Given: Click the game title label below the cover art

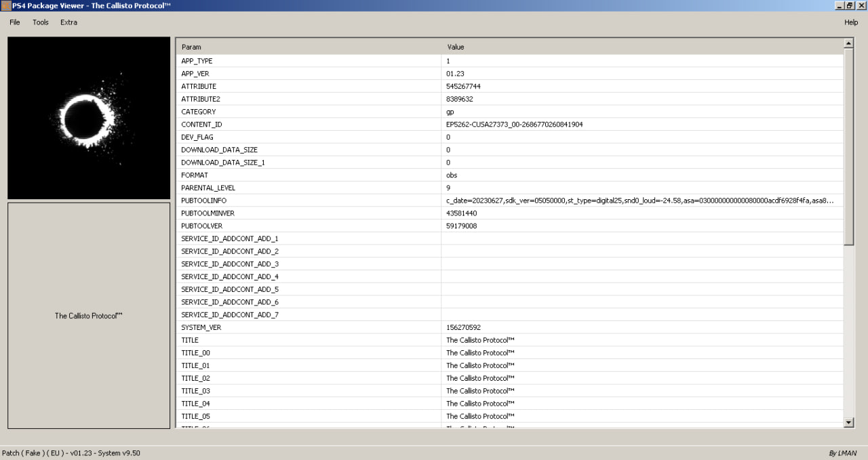Looking at the screenshot, I should [89, 316].
